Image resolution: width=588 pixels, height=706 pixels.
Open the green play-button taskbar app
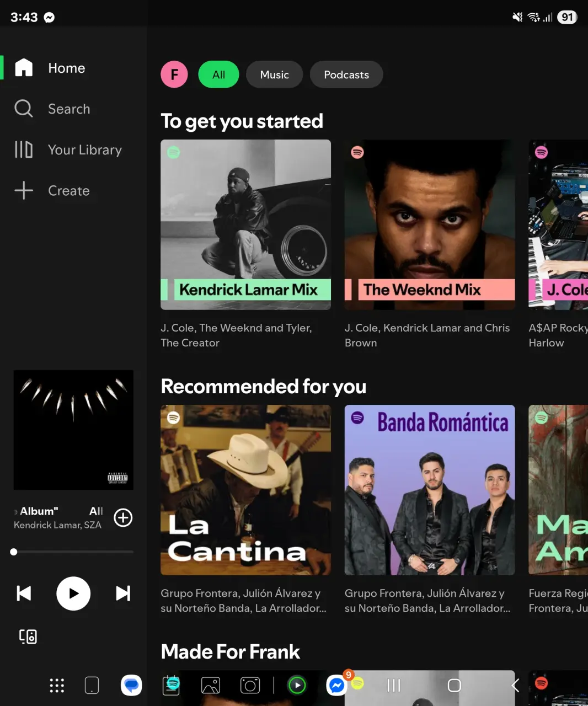point(297,686)
